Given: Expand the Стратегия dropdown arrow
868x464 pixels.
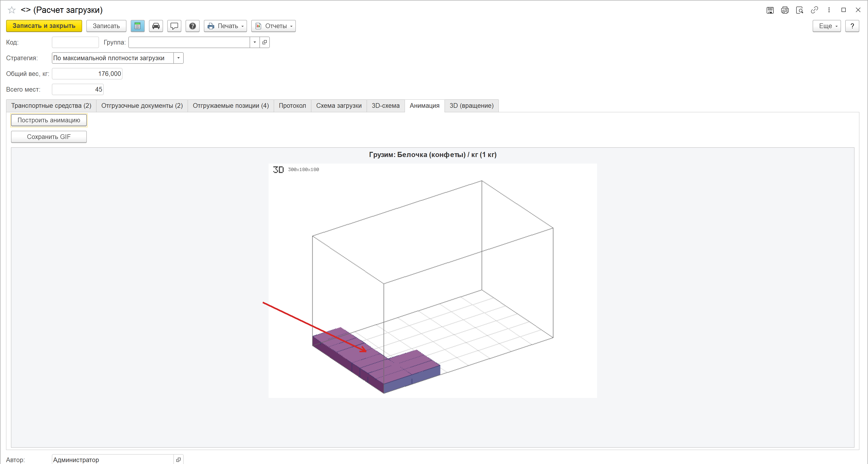Looking at the screenshot, I should pos(179,58).
